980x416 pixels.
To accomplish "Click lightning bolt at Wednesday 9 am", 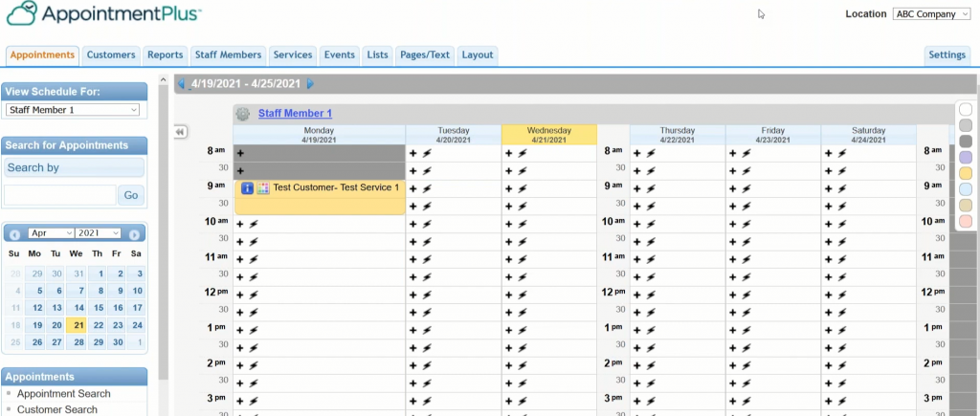I will pos(523,188).
